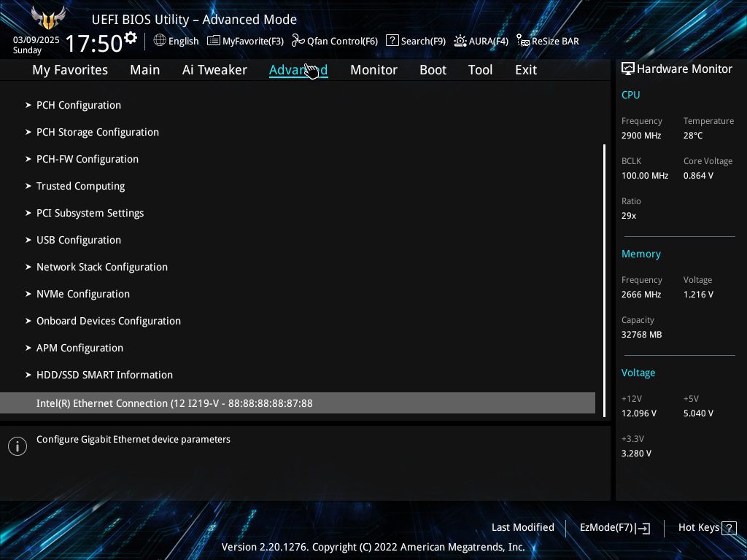Image resolution: width=747 pixels, height=560 pixels.
Task: Switch to EzMode(F7)
Action: click(x=614, y=528)
